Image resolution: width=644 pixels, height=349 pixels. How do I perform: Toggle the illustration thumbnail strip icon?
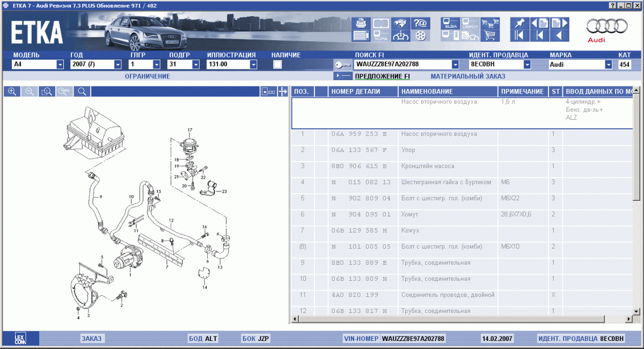(268, 91)
